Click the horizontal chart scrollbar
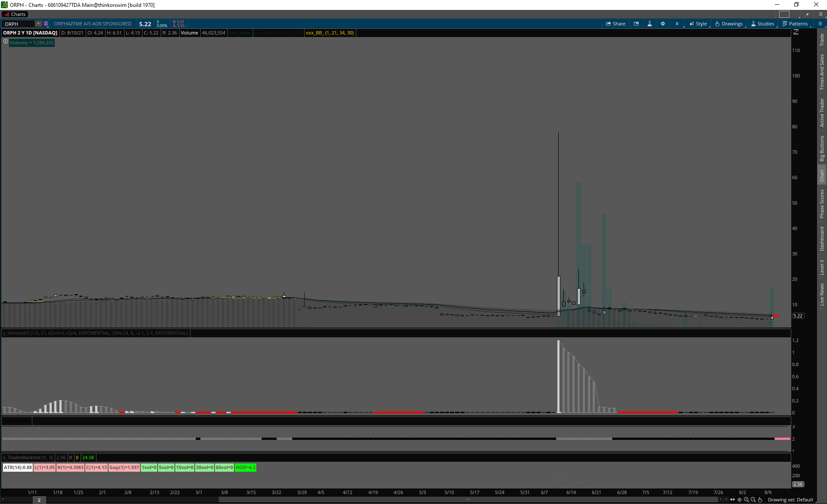This screenshot has width=827, height=504. pos(467,500)
